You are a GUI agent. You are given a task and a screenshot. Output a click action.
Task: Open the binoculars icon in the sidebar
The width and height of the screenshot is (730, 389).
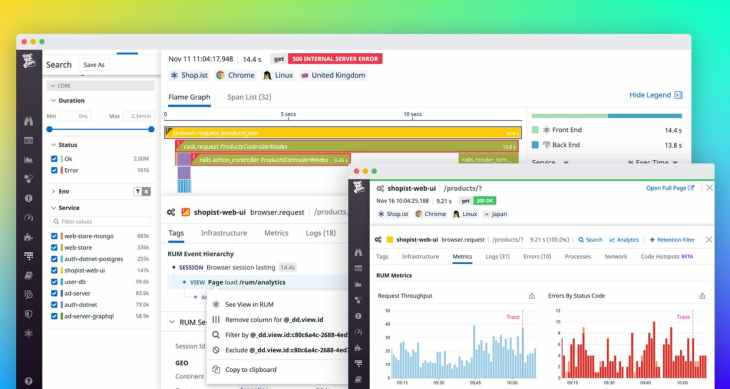pyautogui.click(x=29, y=122)
